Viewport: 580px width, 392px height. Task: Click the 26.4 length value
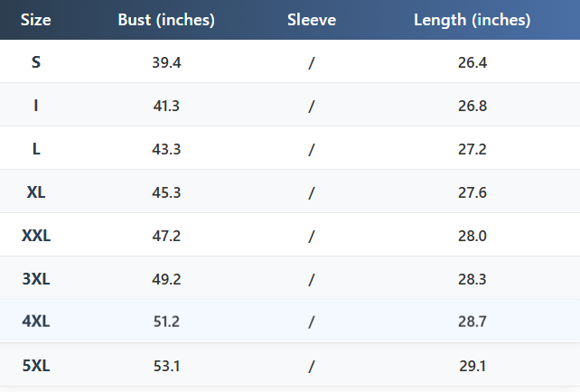pos(472,62)
